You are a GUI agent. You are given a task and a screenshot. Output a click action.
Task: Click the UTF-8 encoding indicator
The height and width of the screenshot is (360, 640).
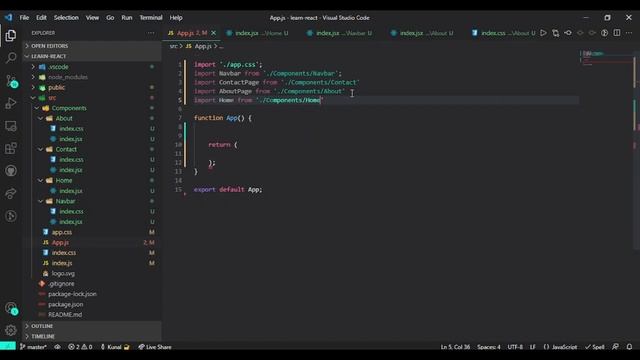(x=515, y=347)
